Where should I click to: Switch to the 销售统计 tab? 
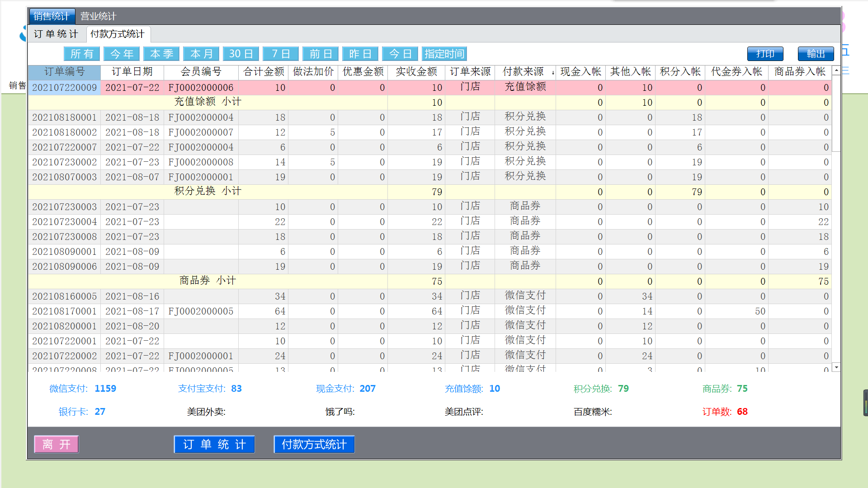pos(52,16)
